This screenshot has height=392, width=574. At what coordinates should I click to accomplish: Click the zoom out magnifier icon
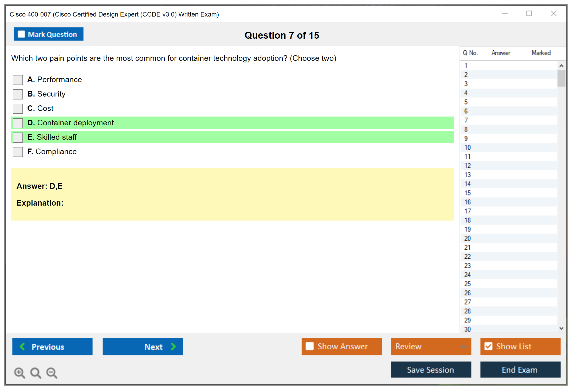pyautogui.click(x=52, y=373)
